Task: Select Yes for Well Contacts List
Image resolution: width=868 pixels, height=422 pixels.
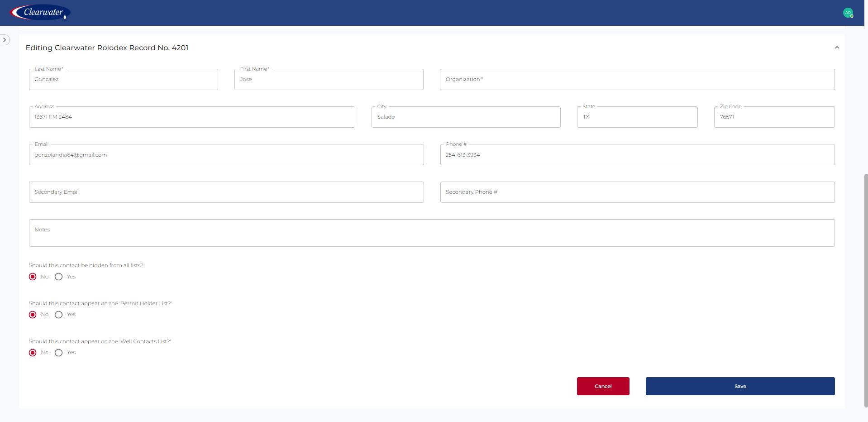Action: point(59,353)
